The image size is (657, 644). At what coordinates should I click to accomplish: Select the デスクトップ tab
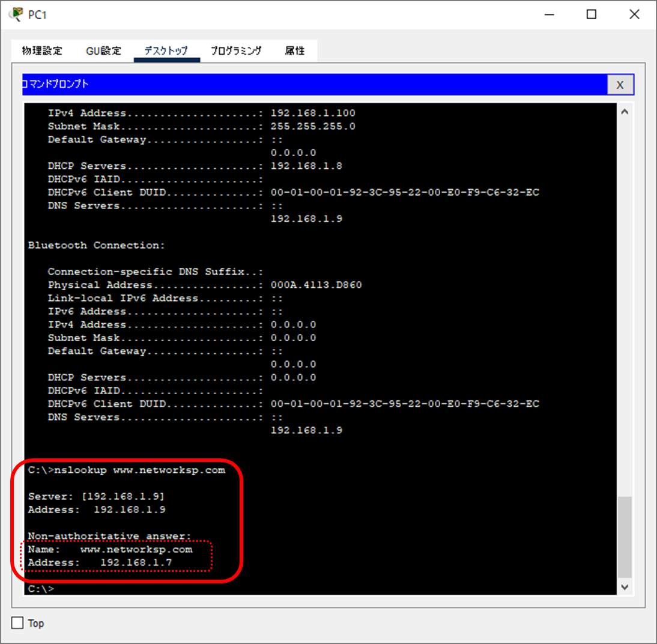pos(166,50)
